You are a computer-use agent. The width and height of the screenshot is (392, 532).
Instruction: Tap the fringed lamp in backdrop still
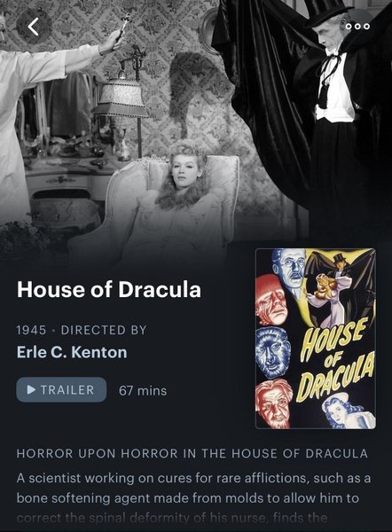pos(121,97)
